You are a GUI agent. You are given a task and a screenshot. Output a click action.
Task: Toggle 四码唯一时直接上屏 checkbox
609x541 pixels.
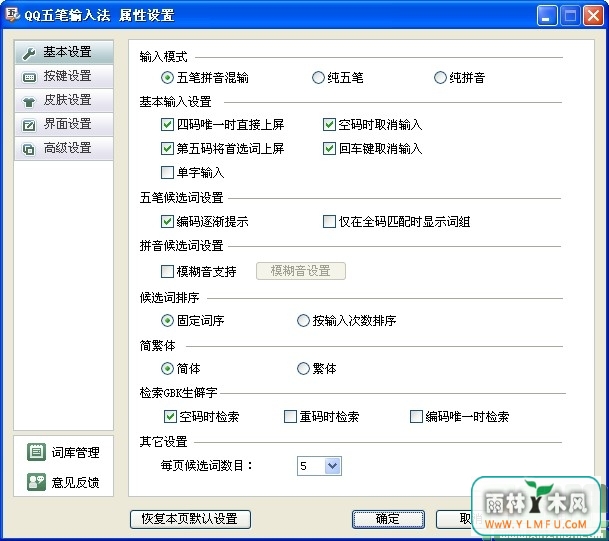pos(167,125)
